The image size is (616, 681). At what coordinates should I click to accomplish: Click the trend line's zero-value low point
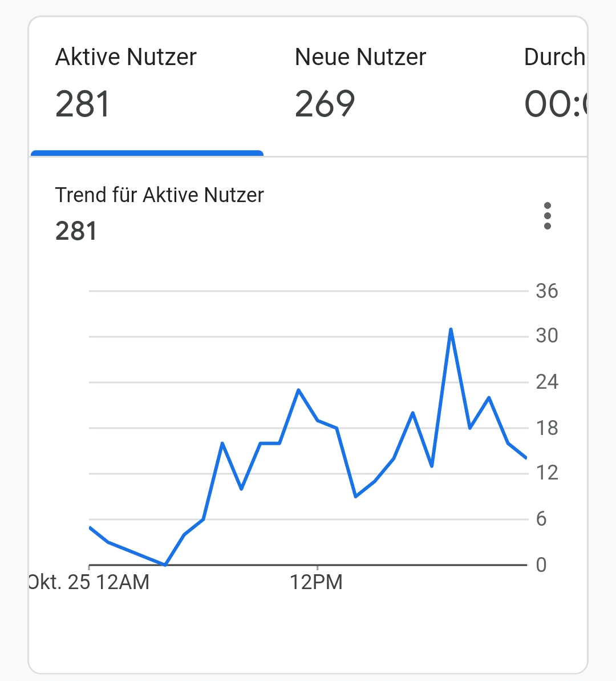tap(165, 565)
